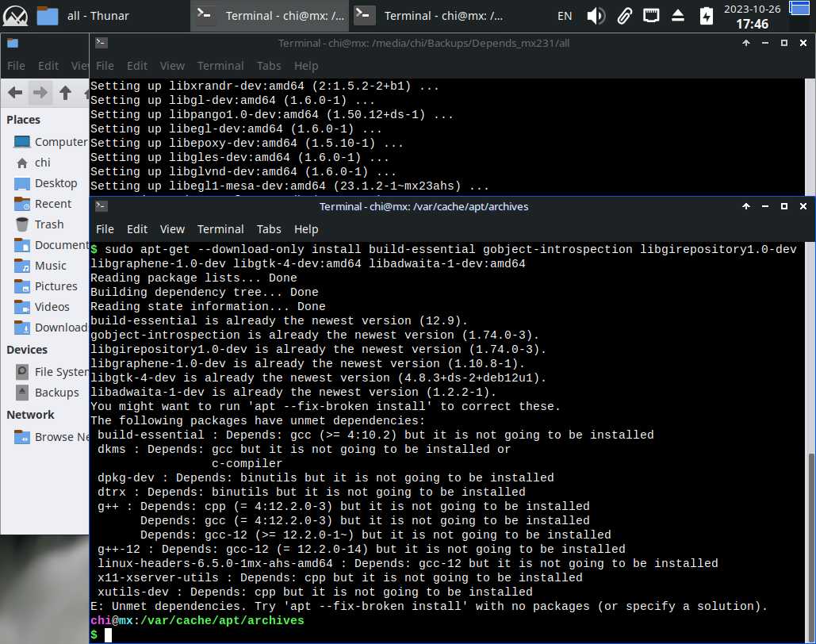Viewport: 816px width, 644px height.
Task: Open the File menu in Thunar
Action: [16, 66]
